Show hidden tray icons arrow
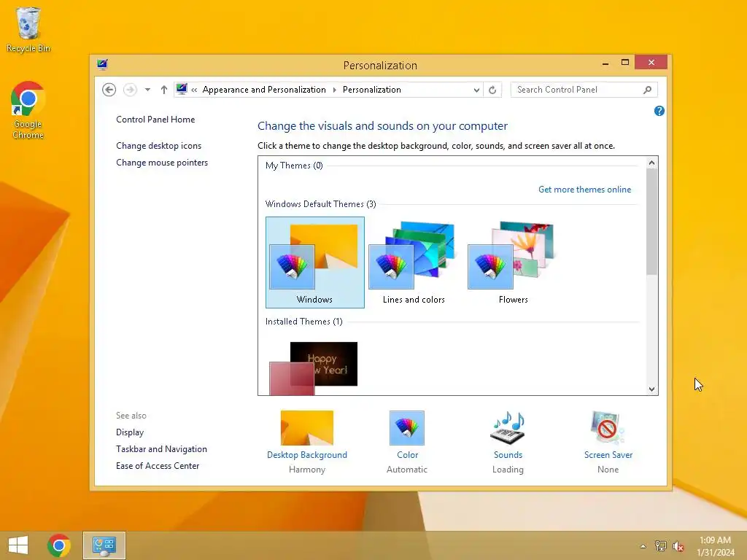 click(643, 546)
